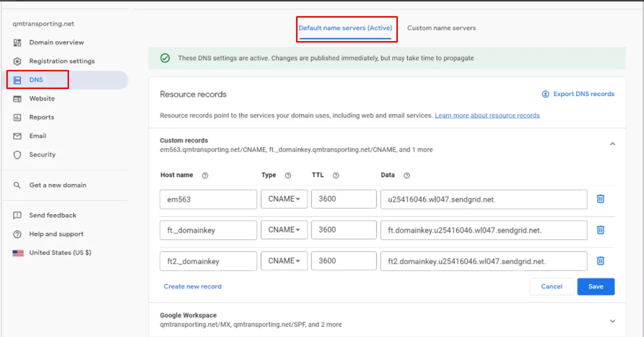Click the TTL field of ft2._domainkey record

coord(344,261)
